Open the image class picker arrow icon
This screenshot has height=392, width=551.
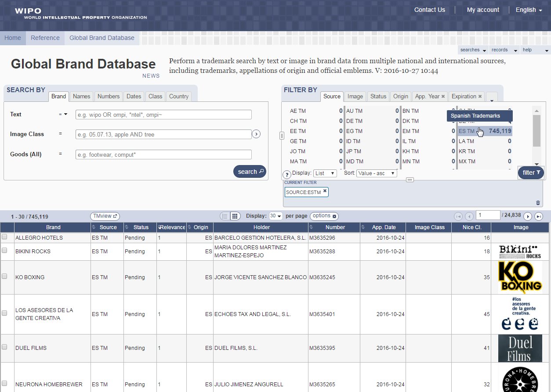[x=257, y=134]
